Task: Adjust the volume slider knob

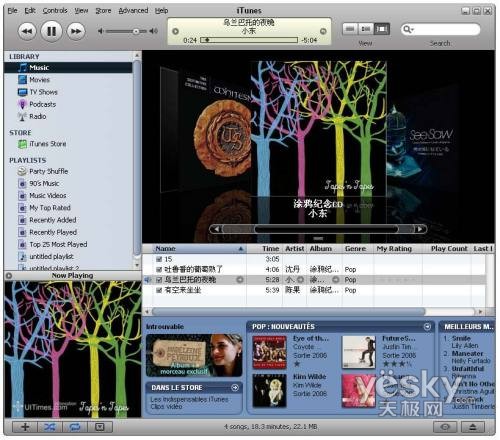Action: pyautogui.click(x=136, y=31)
